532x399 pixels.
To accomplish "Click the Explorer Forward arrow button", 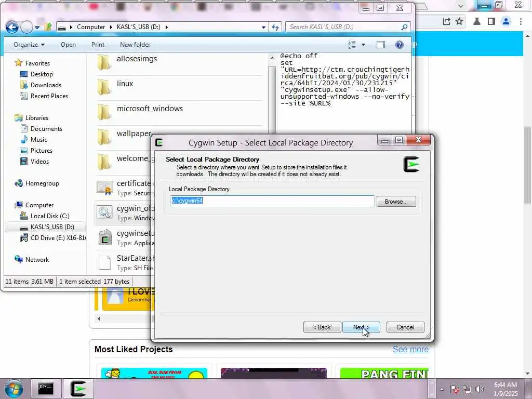I will (26, 27).
